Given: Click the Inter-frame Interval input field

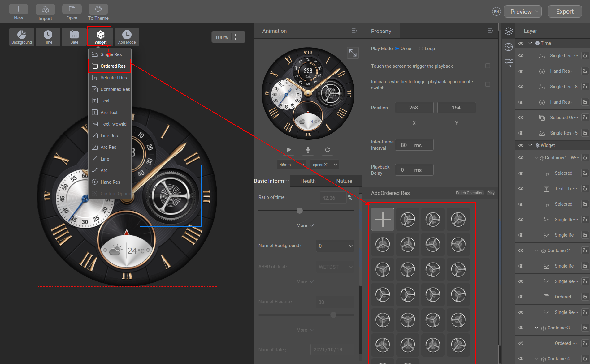Looking at the screenshot, I should click(x=414, y=145).
